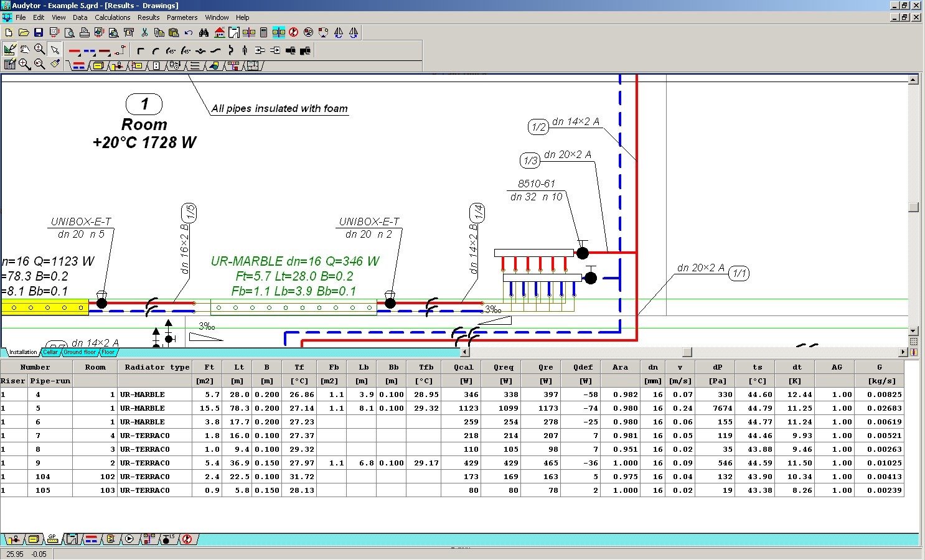925x560 pixels.
Task: Click the paste clipboard icon
Action: tap(174, 32)
